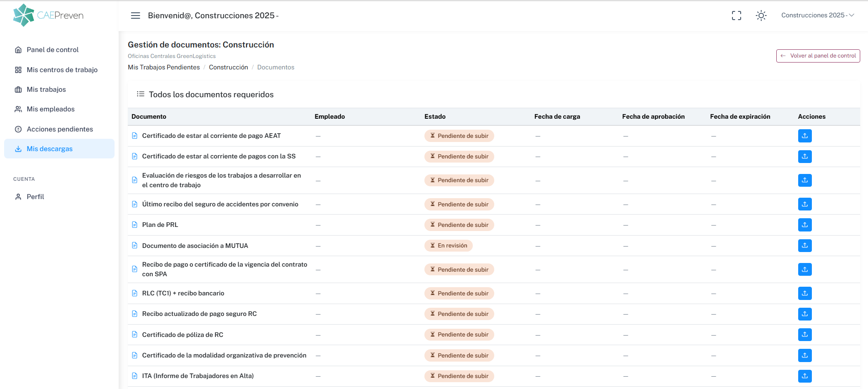Click the Estado column header
This screenshot has width=868, height=389.
(x=435, y=116)
